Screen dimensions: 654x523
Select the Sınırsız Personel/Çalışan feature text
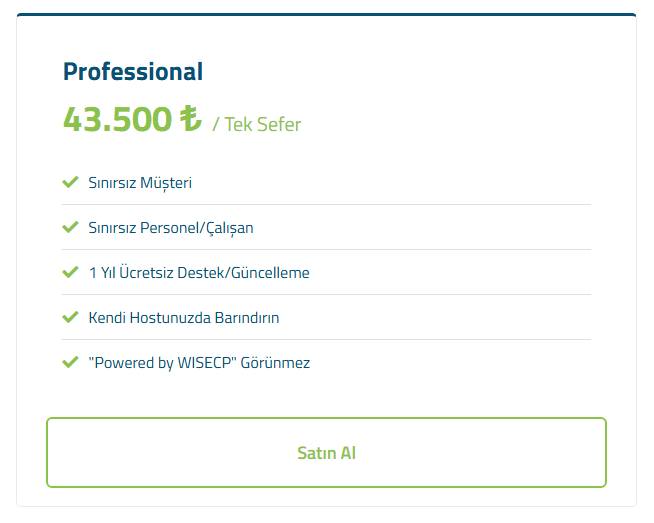(x=171, y=228)
